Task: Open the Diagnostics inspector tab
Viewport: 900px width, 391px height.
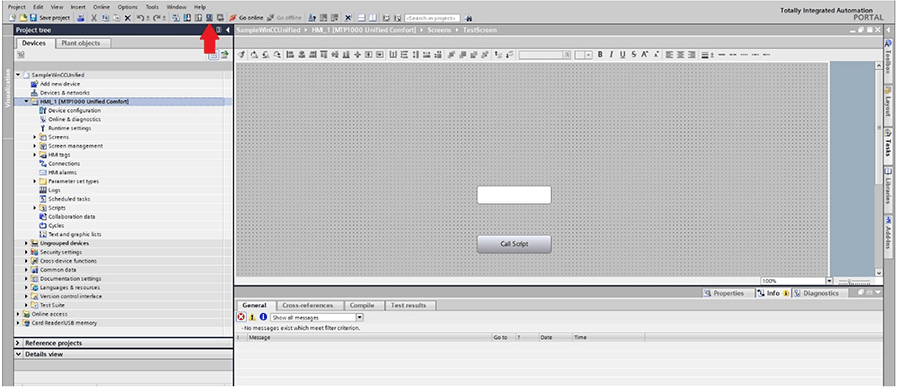Action: click(x=816, y=293)
